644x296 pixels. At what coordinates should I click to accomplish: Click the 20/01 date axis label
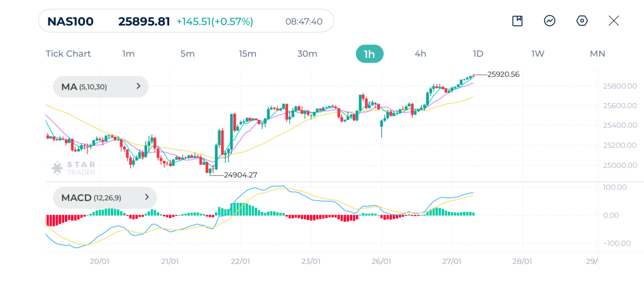pos(99,261)
